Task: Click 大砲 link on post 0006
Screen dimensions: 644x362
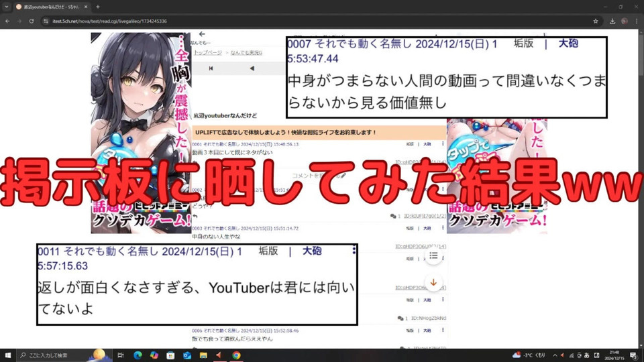Action: point(427,330)
